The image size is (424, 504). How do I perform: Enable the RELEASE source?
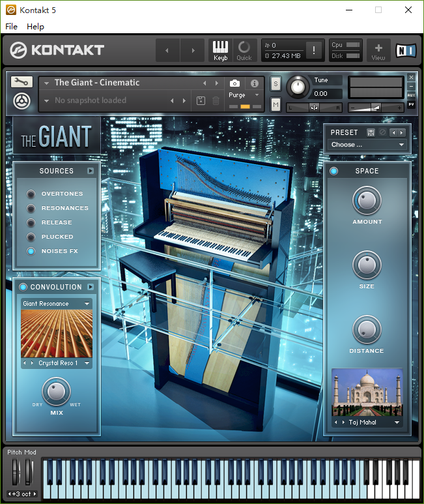pos(31,222)
